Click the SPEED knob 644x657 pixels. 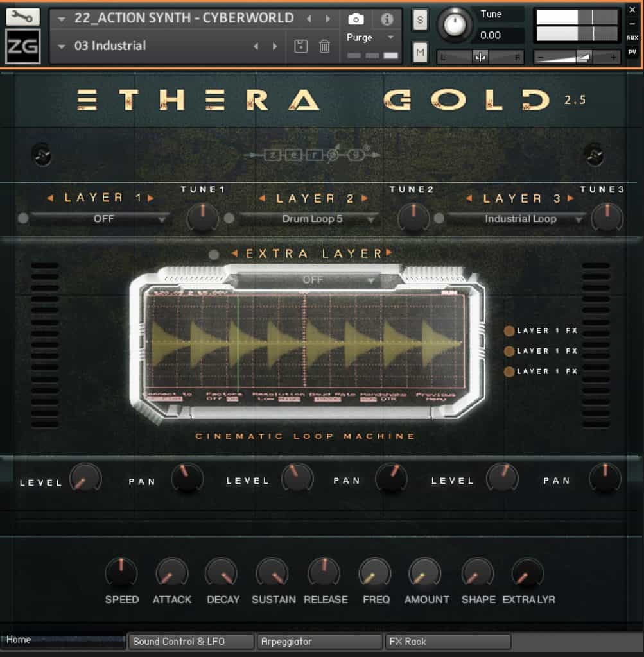tap(121, 572)
